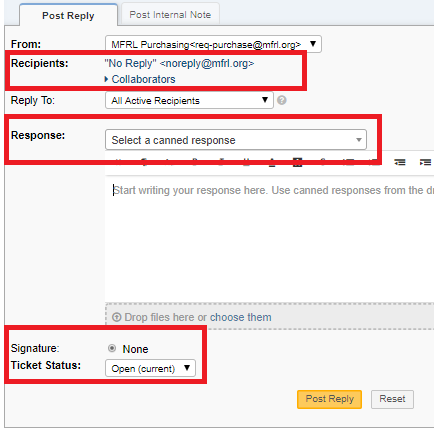The width and height of the screenshot is (434, 429).
Task: Select the Post Reply tab
Action: [68, 15]
